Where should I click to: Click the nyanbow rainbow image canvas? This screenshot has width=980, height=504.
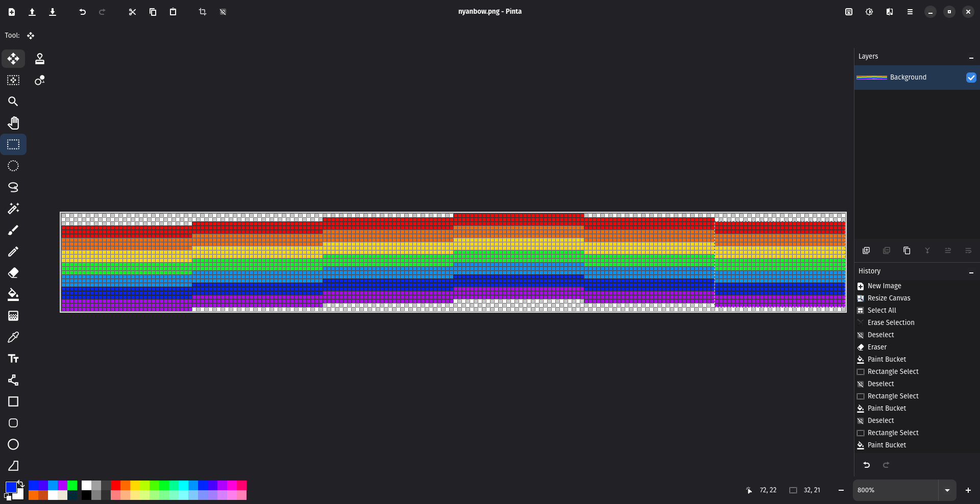[453, 262]
